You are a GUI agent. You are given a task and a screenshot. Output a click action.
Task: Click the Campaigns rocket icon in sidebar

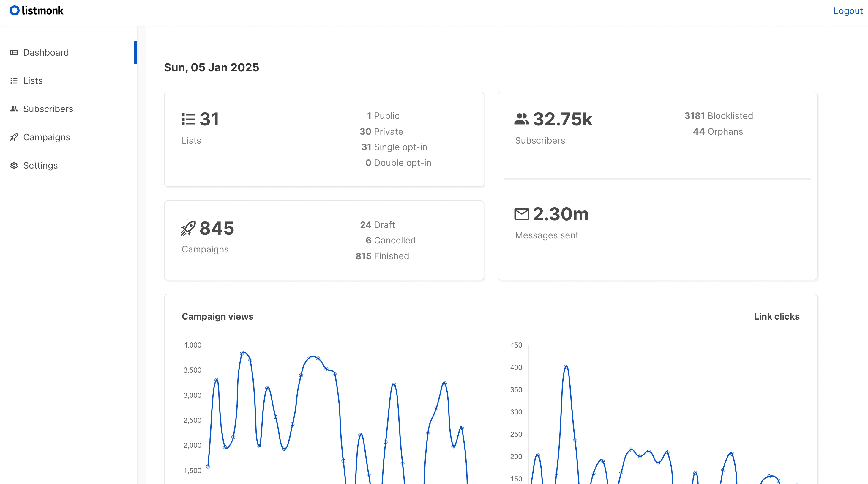pyautogui.click(x=13, y=137)
